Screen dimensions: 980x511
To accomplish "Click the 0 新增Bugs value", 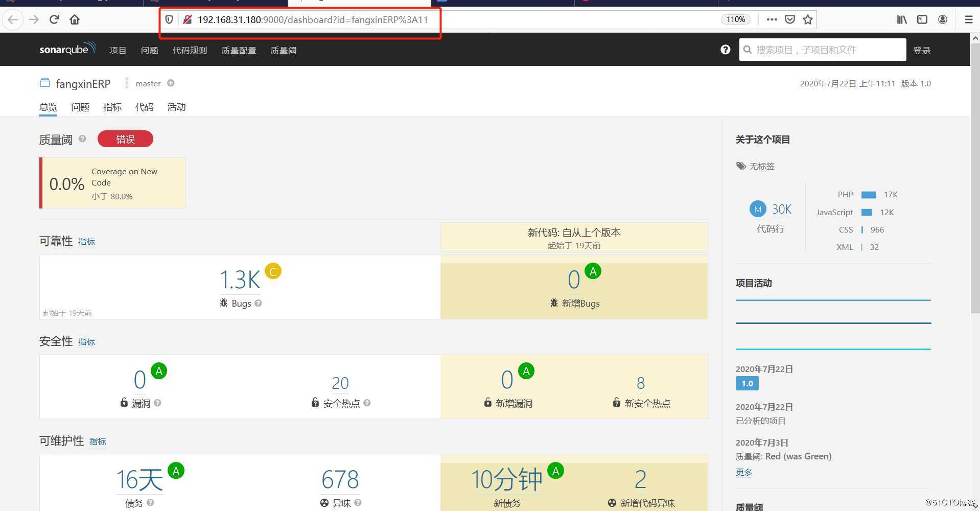I will point(574,280).
